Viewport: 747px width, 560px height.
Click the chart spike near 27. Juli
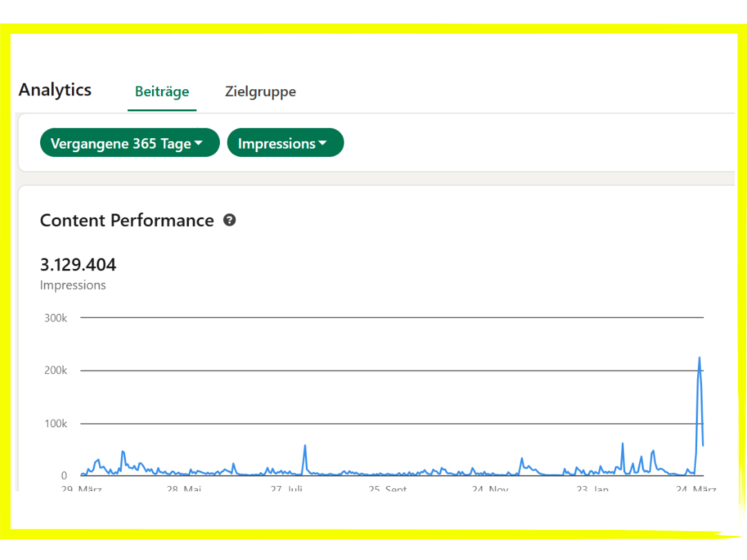(304, 447)
